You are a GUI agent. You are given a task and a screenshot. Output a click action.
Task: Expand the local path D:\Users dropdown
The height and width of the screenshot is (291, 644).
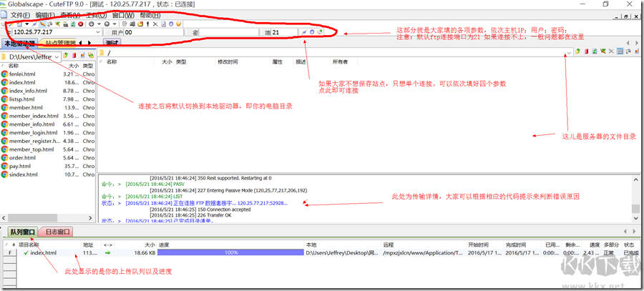(x=57, y=56)
